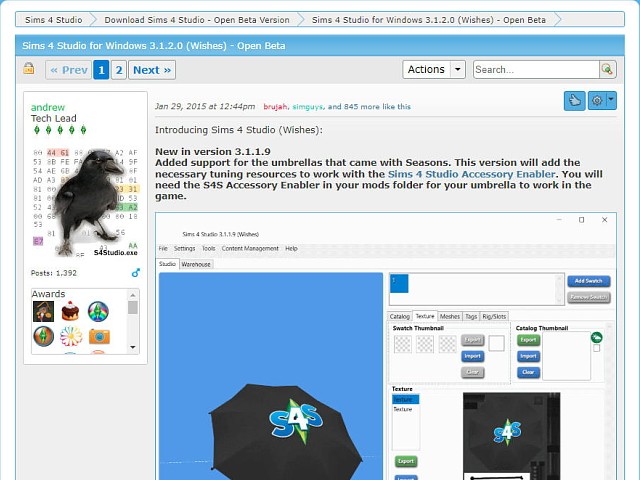Click the orange camera award badge

pos(99,337)
